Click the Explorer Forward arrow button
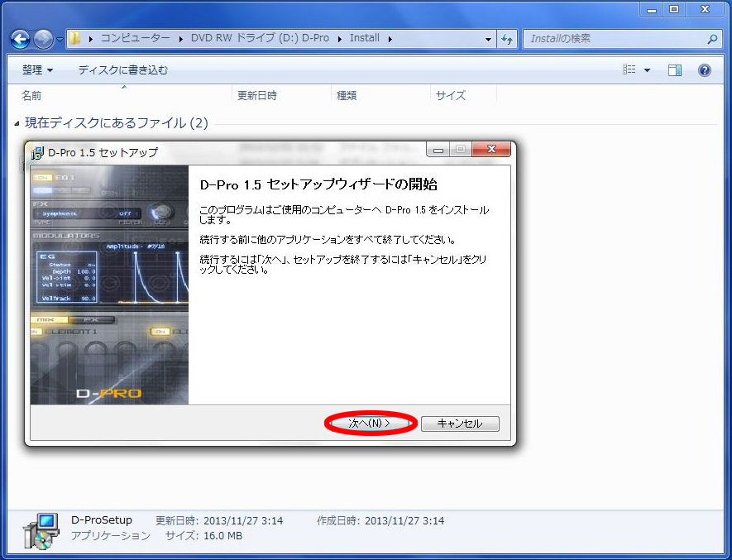This screenshot has width=732, height=560. [x=43, y=39]
